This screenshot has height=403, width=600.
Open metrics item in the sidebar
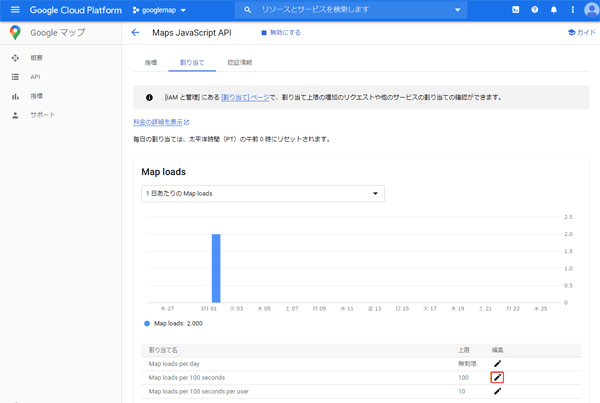(x=36, y=96)
